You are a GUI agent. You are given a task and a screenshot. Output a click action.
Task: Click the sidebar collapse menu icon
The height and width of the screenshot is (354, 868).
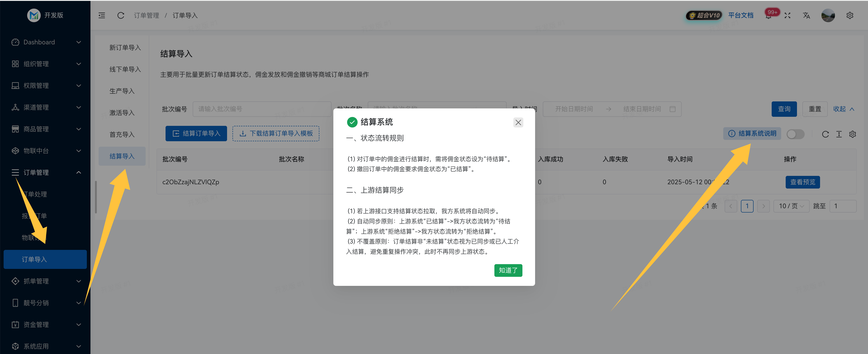[x=102, y=16]
